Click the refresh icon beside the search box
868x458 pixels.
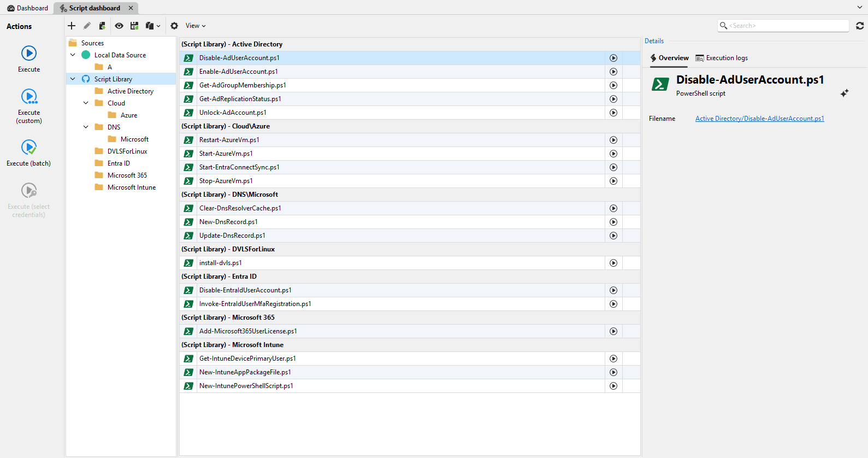[860, 26]
